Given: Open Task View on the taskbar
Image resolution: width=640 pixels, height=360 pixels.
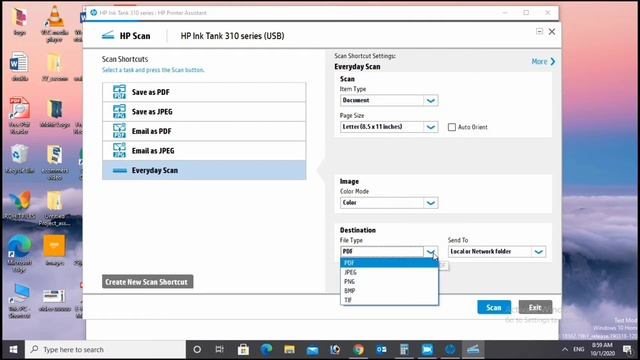Looking at the screenshot, I should (x=220, y=350).
